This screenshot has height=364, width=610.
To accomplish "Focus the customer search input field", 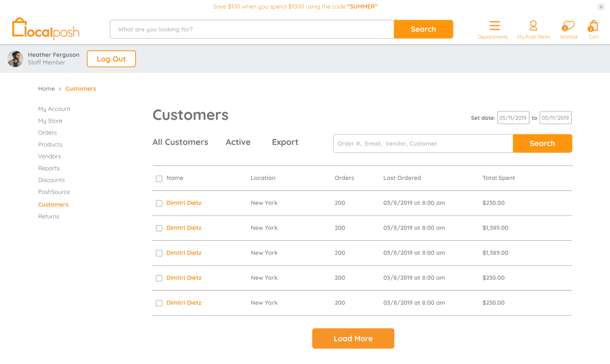I will 423,143.
